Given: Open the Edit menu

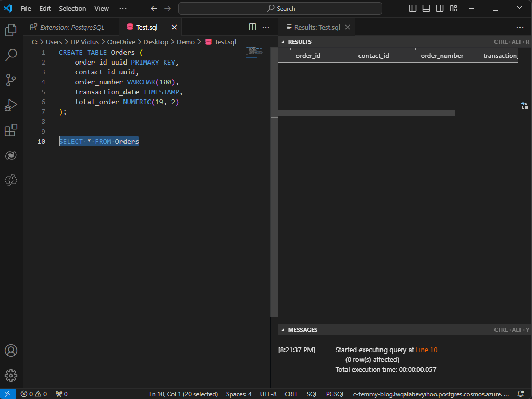Looking at the screenshot, I should point(45,8).
